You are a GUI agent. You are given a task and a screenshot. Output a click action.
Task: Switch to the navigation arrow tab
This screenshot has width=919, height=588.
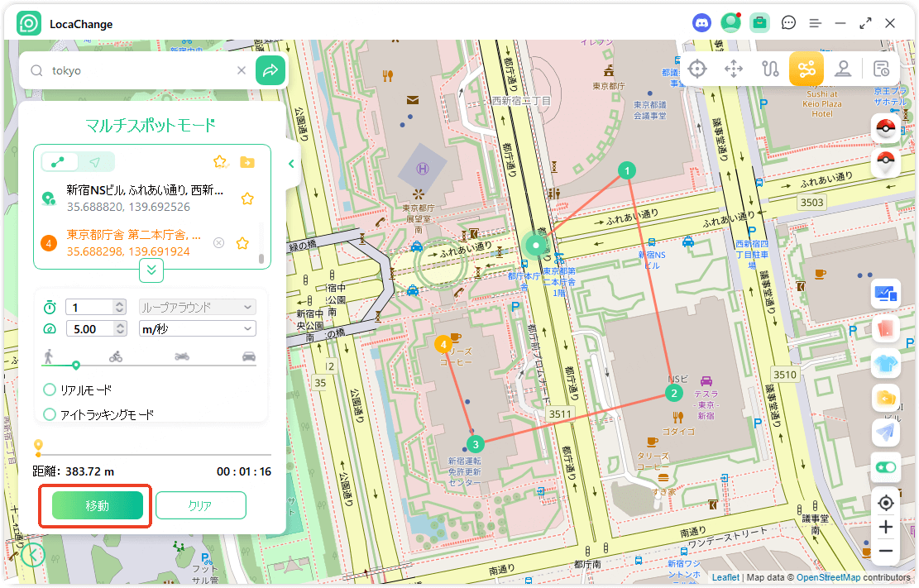(95, 162)
